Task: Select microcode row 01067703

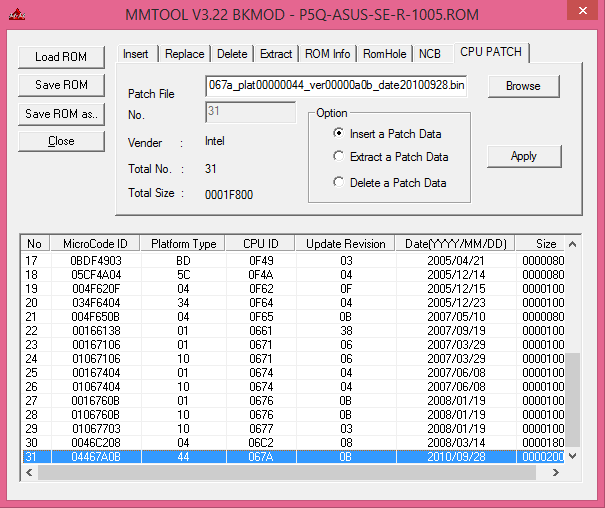Action: tap(293, 429)
